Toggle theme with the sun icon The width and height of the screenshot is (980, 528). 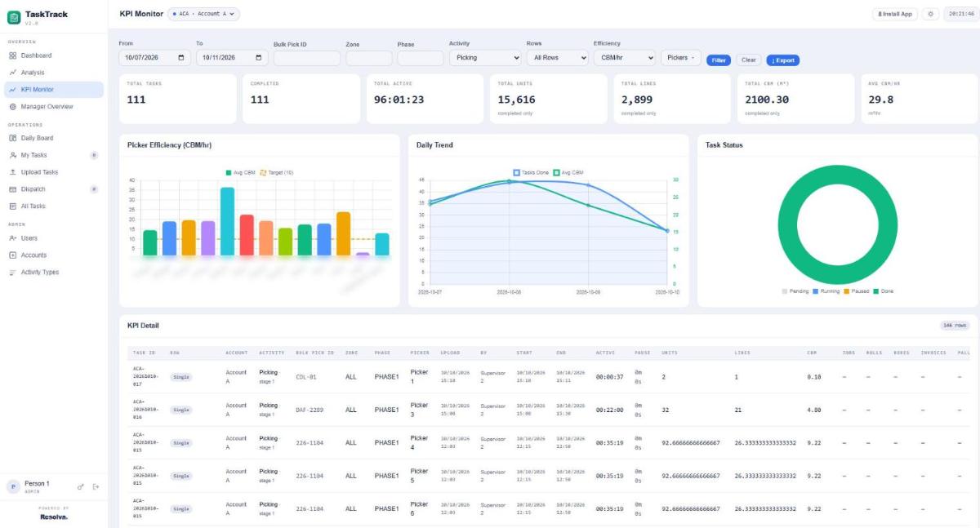click(x=930, y=14)
